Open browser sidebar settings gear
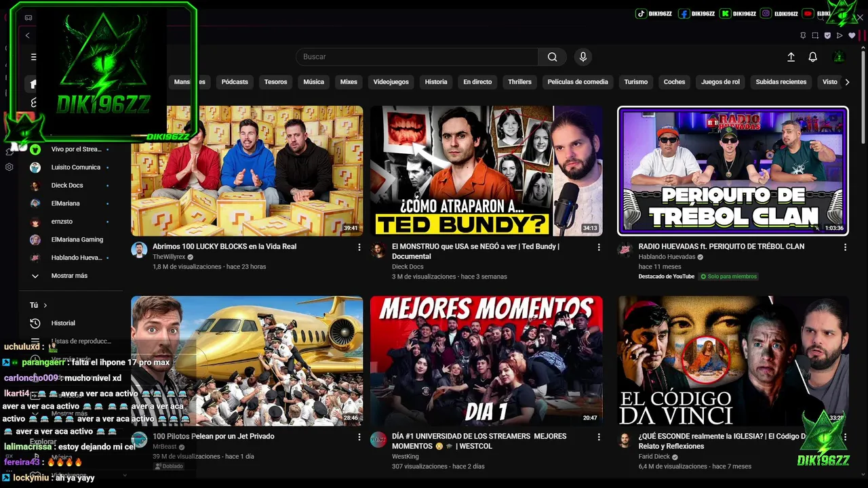Screen dimensions: 868x488 9,167
